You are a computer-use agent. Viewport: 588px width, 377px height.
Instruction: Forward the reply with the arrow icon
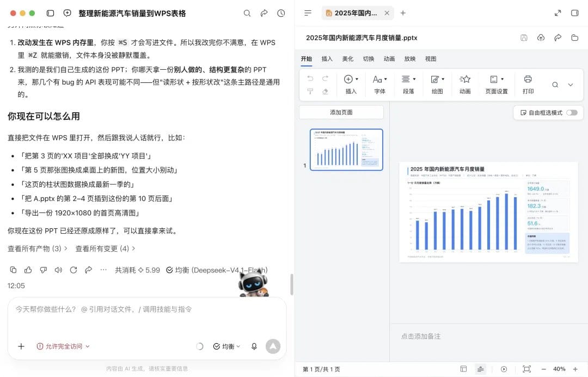(x=89, y=270)
